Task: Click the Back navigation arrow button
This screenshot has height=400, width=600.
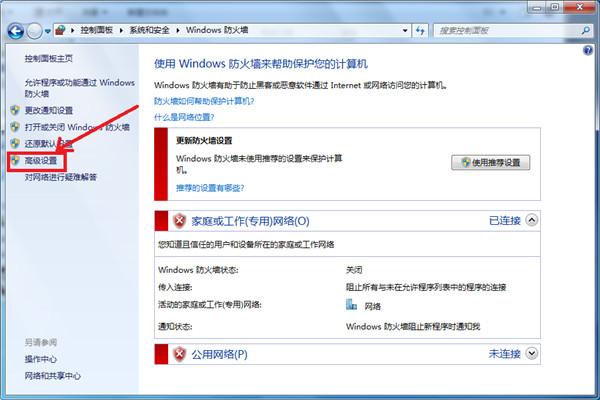Action: (x=16, y=31)
